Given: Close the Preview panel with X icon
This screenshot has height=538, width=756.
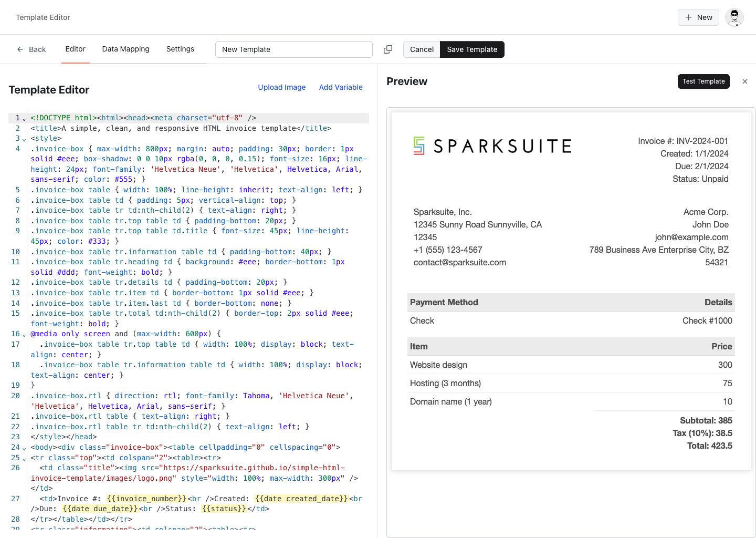Looking at the screenshot, I should [745, 81].
